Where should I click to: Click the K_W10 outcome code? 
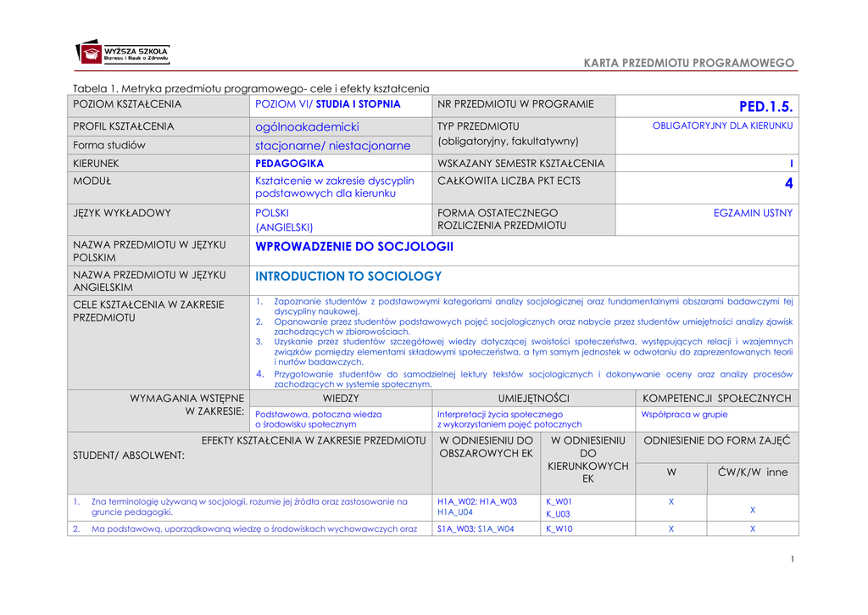coord(559,529)
